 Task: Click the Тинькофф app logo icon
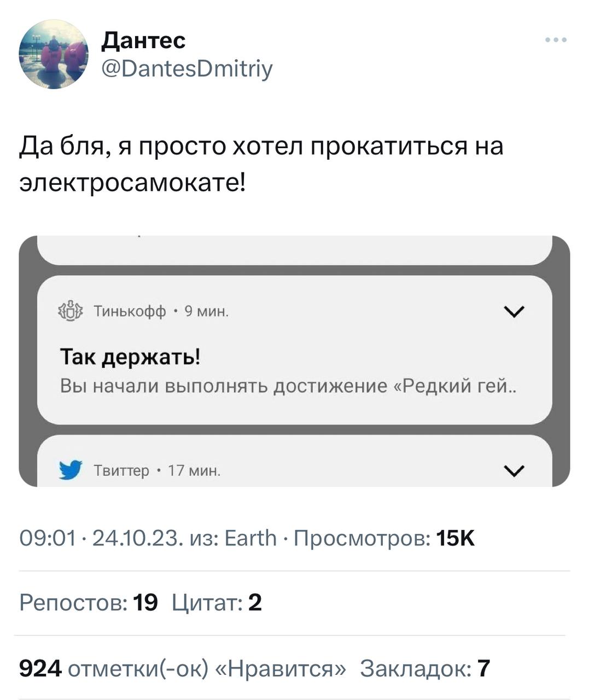coord(70,312)
